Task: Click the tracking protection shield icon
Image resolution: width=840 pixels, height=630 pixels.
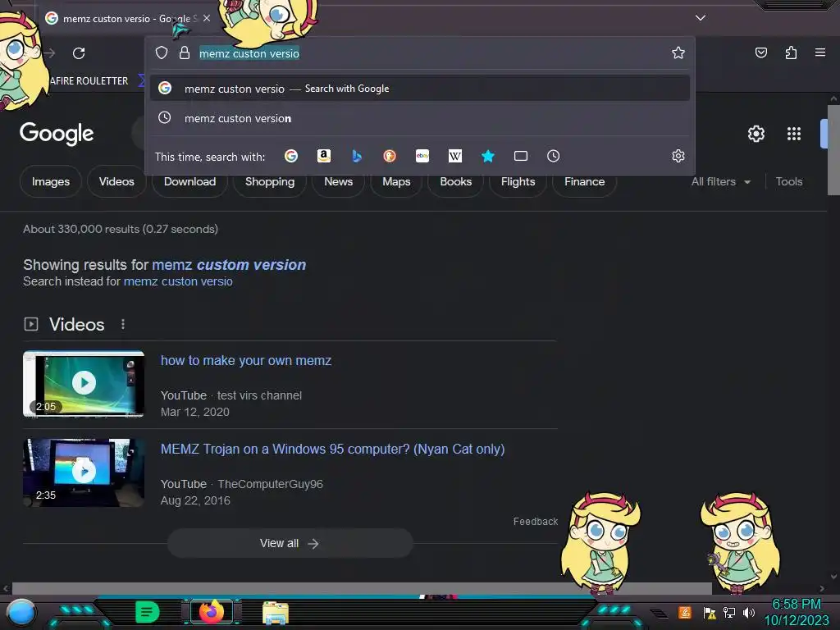Action: [x=162, y=52]
